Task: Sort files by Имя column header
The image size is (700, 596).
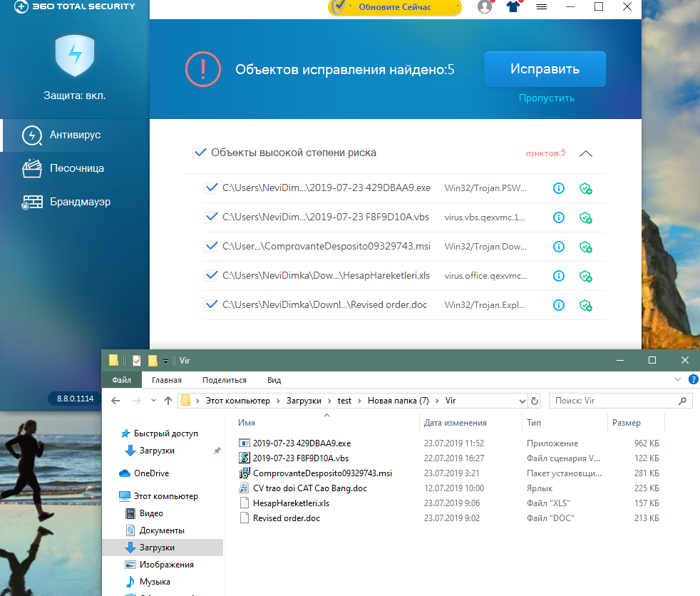Action: pos(247,423)
